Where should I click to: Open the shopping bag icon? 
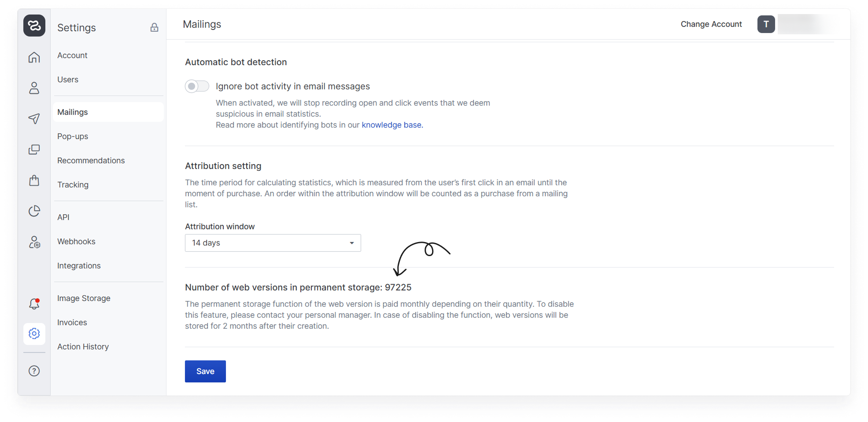(34, 180)
